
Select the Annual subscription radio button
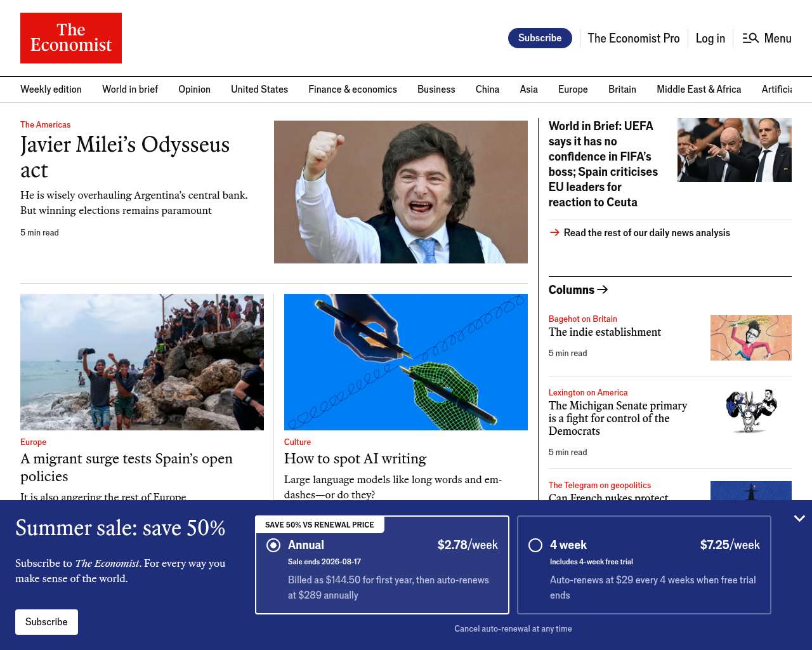pyautogui.click(x=273, y=545)
